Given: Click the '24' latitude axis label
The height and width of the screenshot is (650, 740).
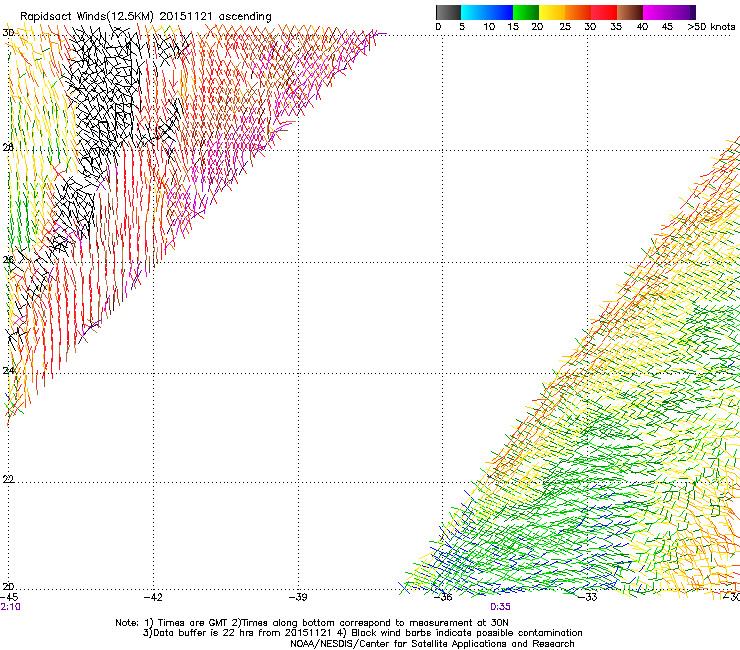Looking at the screenshot, I should tap(8, 371).
